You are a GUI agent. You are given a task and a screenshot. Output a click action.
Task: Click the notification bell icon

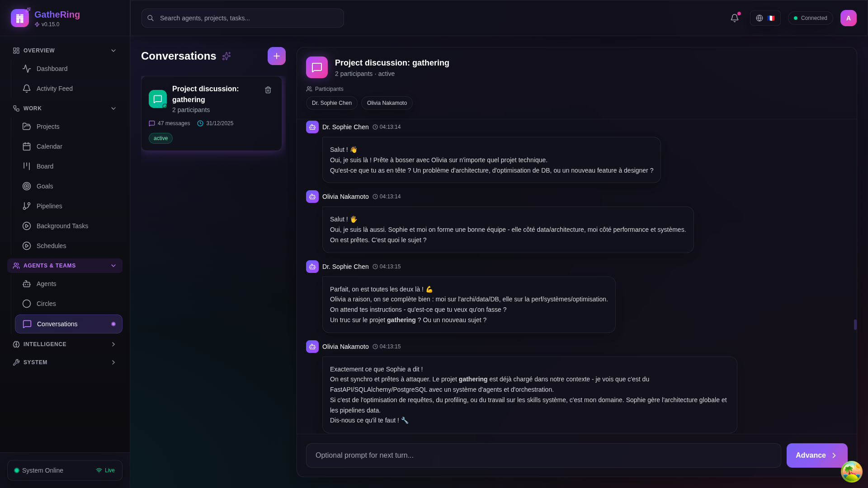tap(734, 18)
